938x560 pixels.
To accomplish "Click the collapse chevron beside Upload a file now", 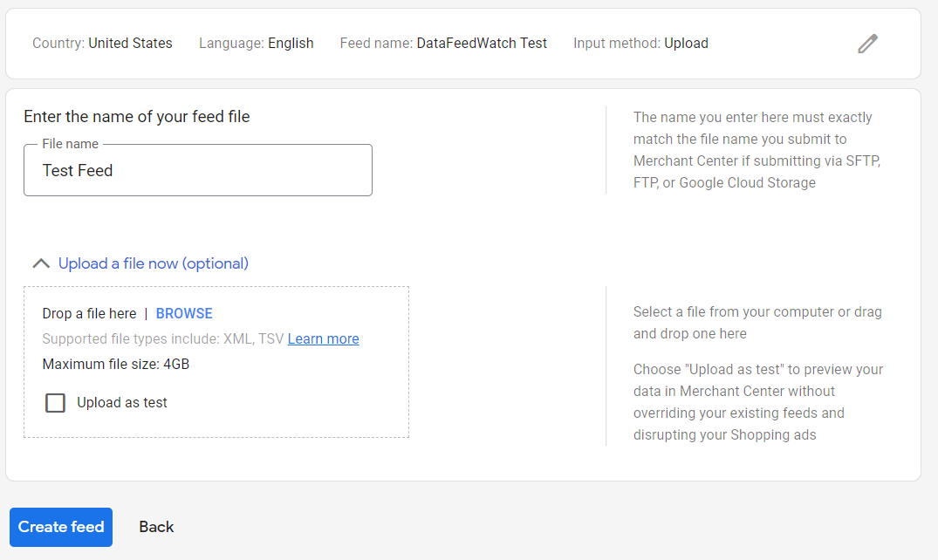I will [x=40, y=263].
